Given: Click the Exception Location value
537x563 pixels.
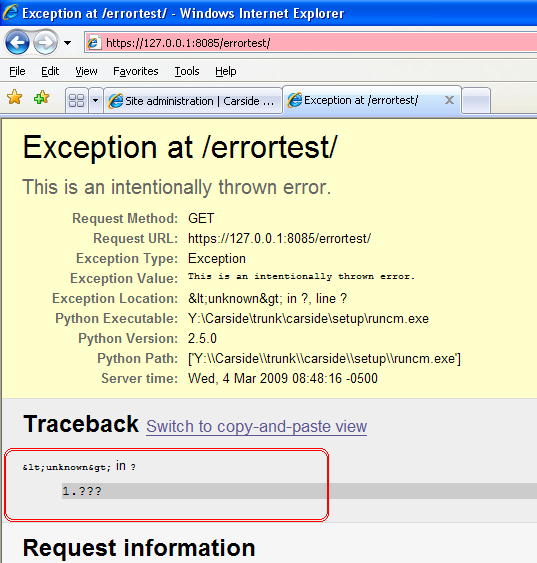Looking at the screenshot, I should [x=267, y=298].
